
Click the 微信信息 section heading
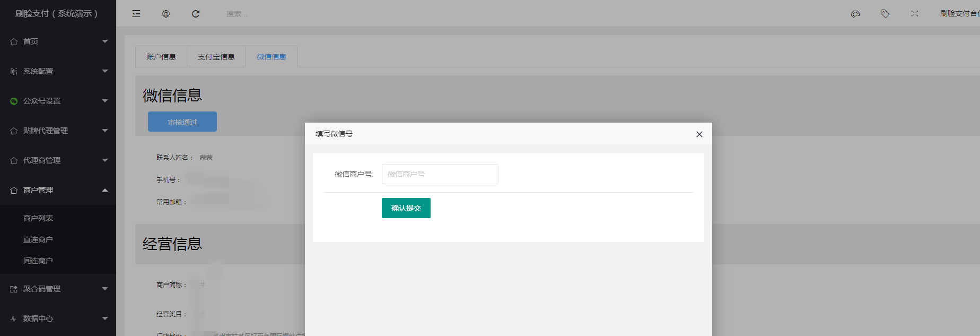click(x=172, y=95)
